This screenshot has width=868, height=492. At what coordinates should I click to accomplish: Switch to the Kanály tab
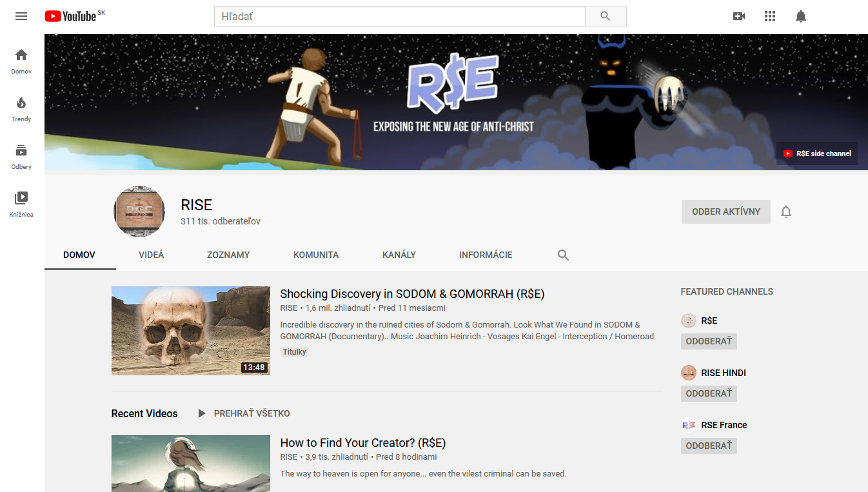click(399, 255)
